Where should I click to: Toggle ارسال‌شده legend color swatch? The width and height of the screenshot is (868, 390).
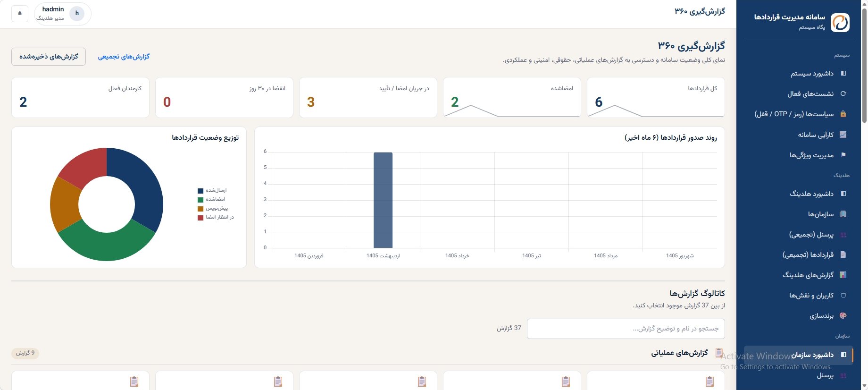coord(200,191)
